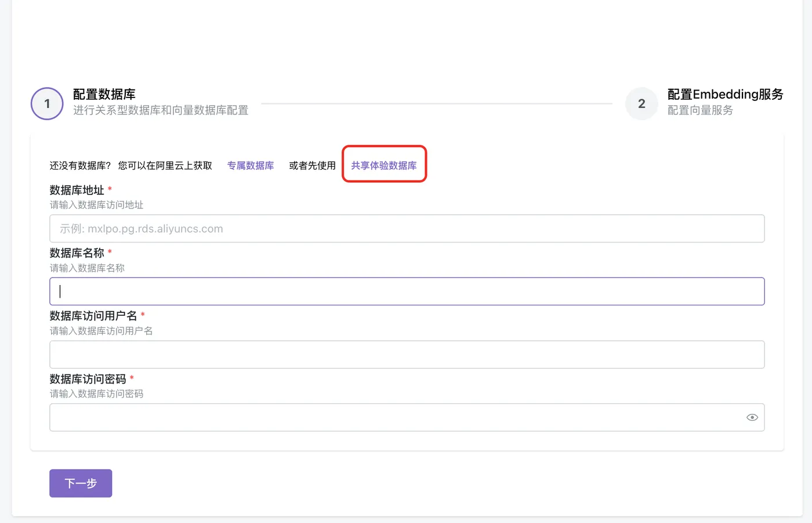Click the 请输入数据库访问地址 hint text
The width and height of the screenshot is (812, 523).
(x=96, y=205)
